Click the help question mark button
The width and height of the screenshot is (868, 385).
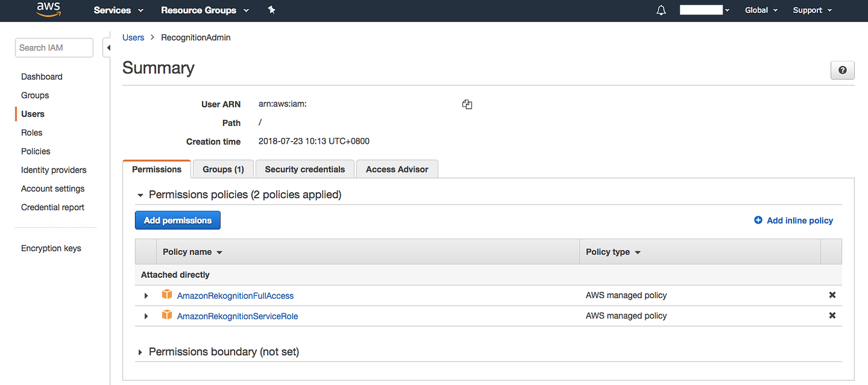click(842, 70)
